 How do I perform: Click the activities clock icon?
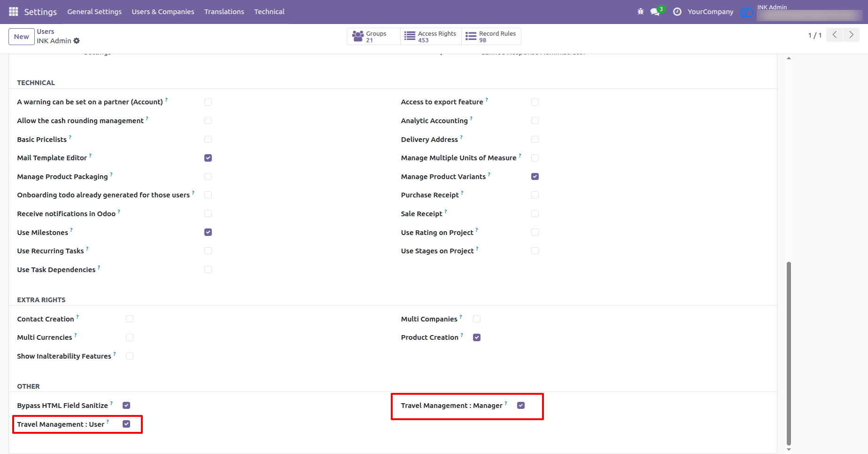(x=677, y=12)
